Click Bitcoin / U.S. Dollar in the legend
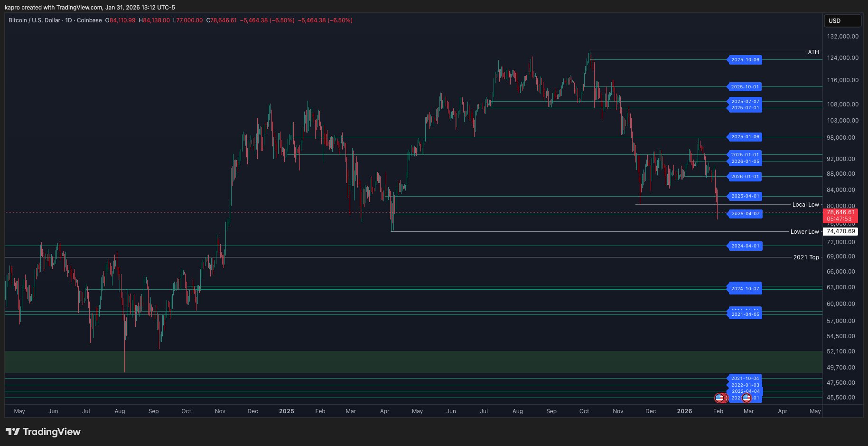Viewport: 868px width, 446px height. (33, 20)
